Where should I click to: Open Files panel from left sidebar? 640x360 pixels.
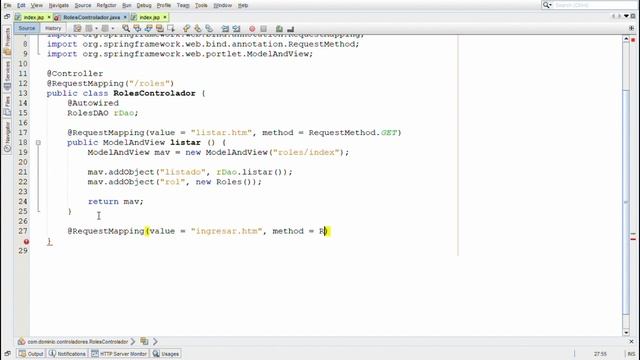(x=7, y=105)
